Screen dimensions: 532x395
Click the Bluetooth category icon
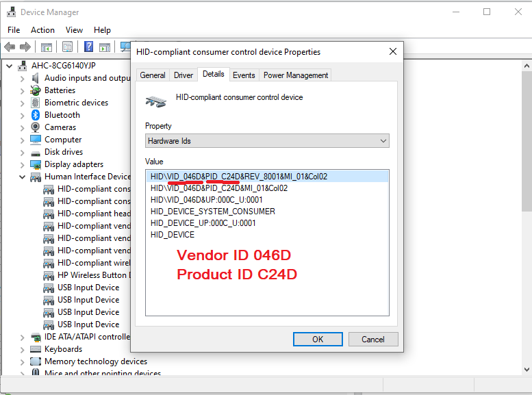pyautogui.click(x=36, y=115)
